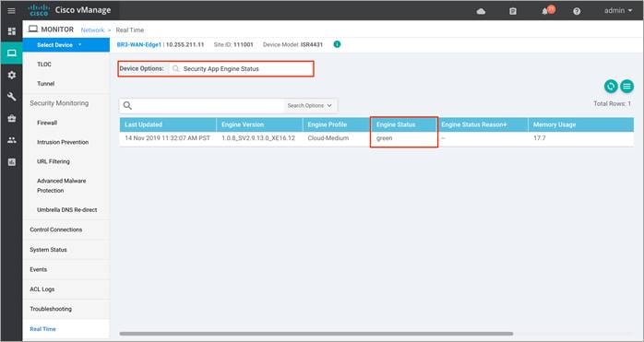Viewport: 644px width, 342px height.
Task: Click the Total Rows: 1 label
Action: (612, 103)
